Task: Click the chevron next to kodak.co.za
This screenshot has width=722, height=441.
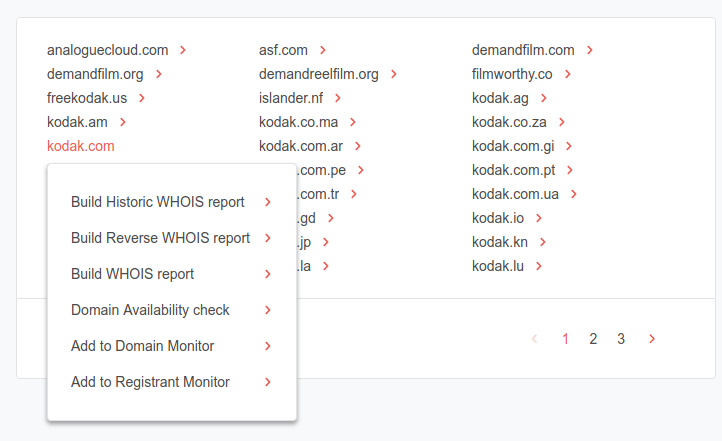Action: pos(562,122)
